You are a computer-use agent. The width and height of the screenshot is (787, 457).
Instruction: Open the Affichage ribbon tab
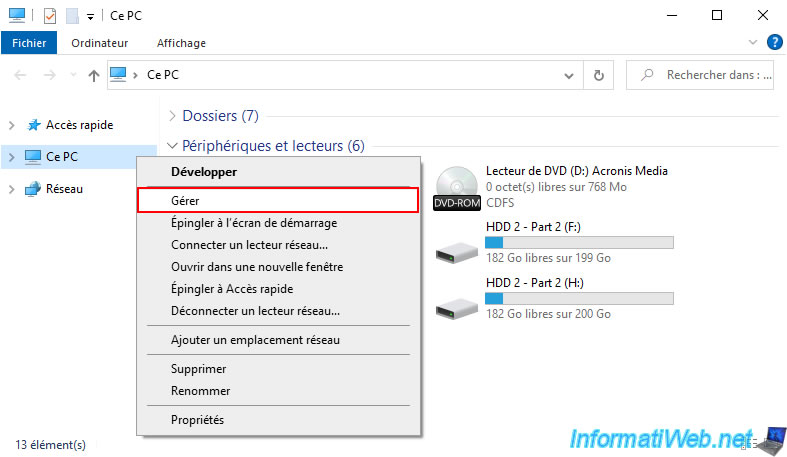click(181, 43)
